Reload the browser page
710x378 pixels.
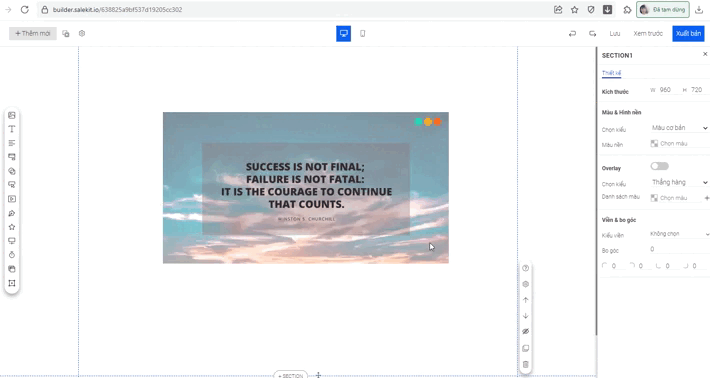pyautogui.click(x=25, y=10)
